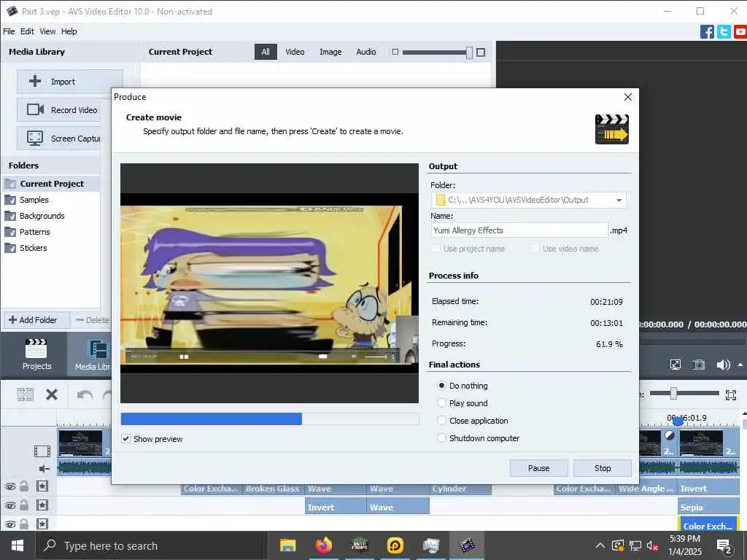Open the Help menu
The image size is (747, 560).
click(69, 31)
